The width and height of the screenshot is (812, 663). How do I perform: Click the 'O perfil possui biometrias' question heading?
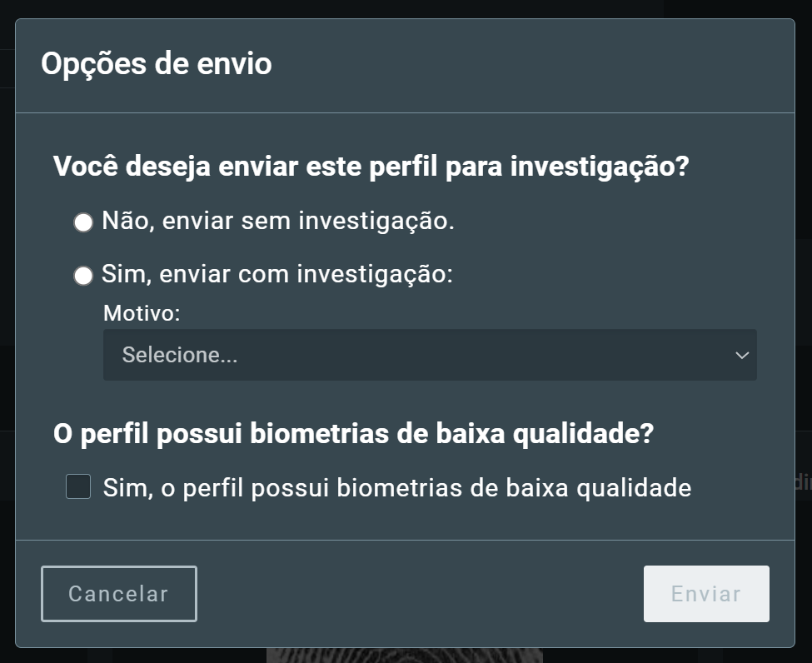click(354, 434)
